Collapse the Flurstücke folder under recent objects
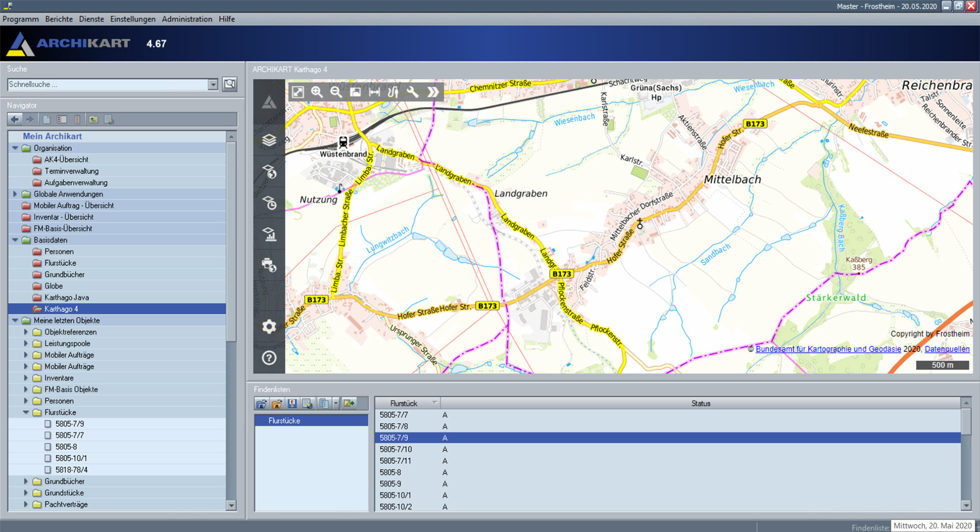 [26, 412]
